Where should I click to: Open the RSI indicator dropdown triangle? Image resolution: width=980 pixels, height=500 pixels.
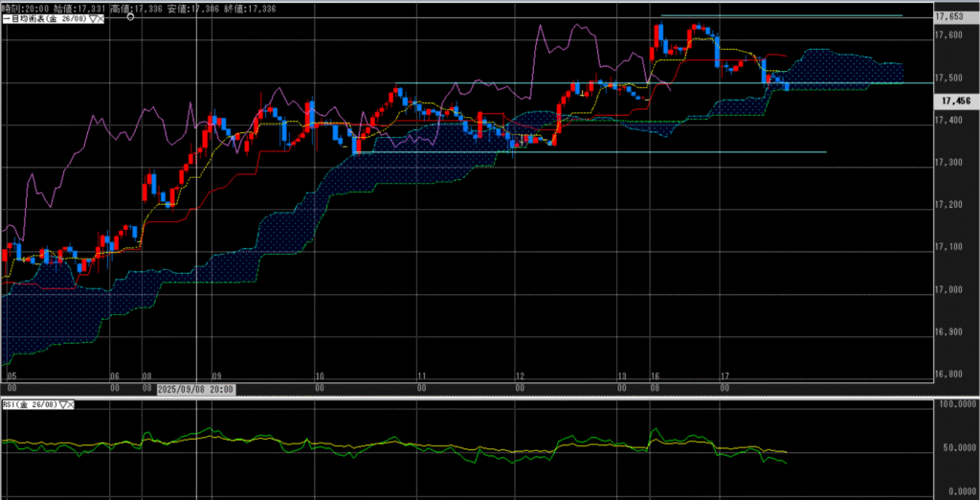point(63,406)
